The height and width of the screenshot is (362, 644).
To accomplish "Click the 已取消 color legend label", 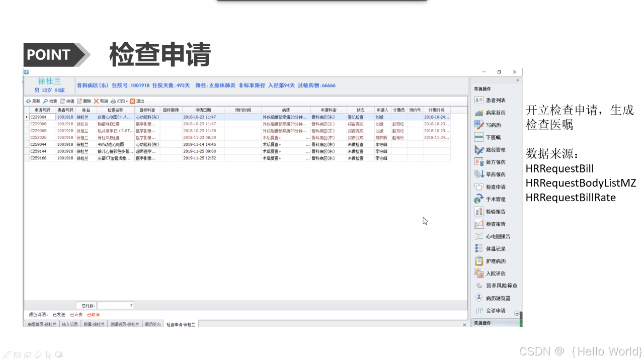I will [x=93, y=315].
